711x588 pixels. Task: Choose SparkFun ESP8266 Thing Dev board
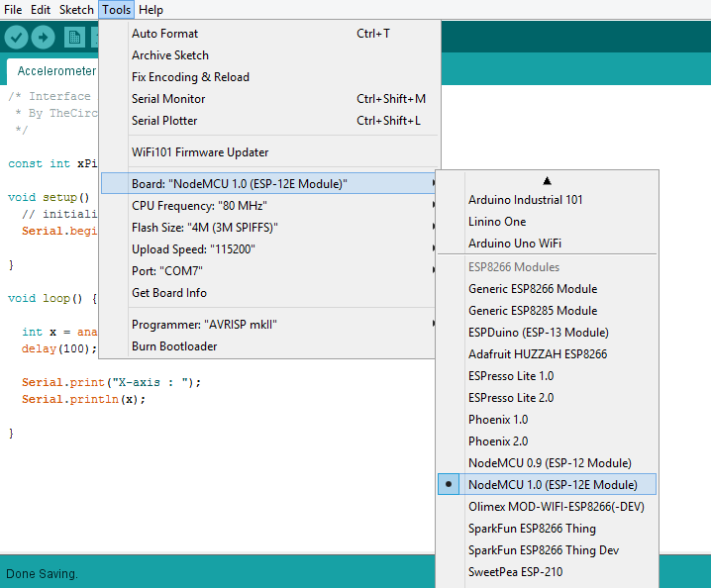[x=547, y=550]
